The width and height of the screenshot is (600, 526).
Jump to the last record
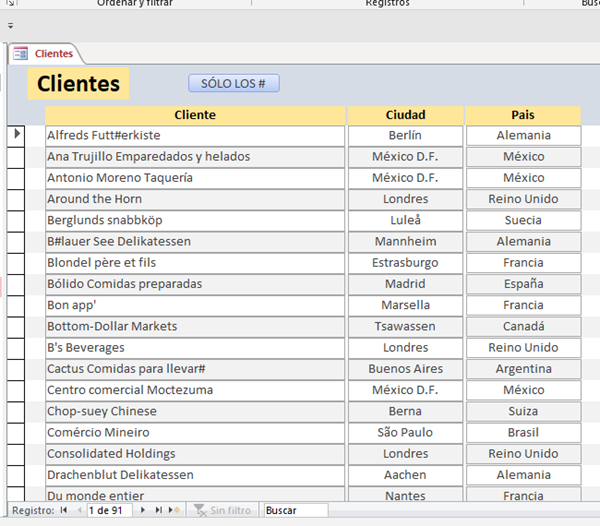tap(158, 510)
